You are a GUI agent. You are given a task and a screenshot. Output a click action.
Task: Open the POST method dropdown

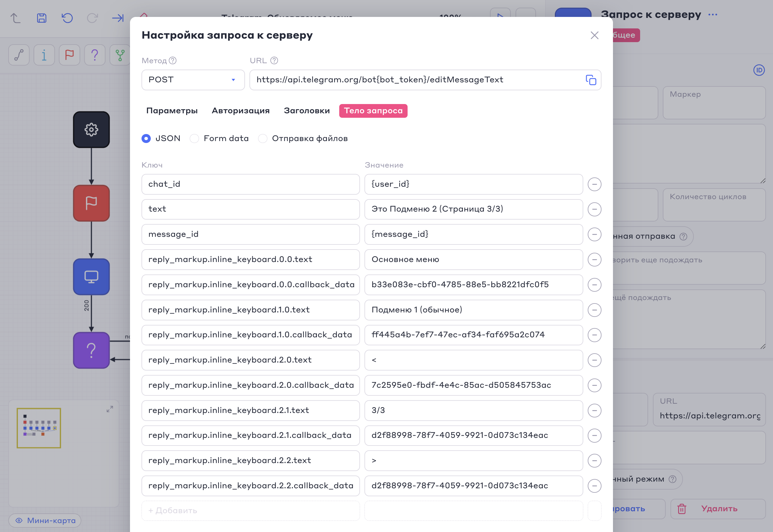point(193,80)
